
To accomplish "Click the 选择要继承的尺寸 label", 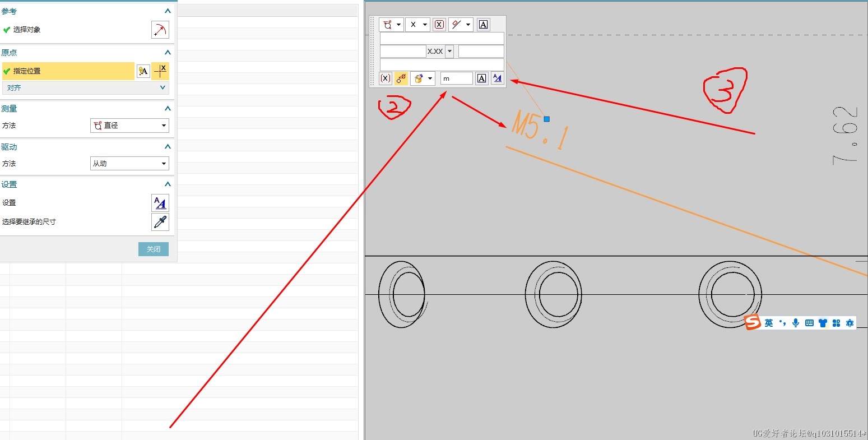I will [29, 222].
